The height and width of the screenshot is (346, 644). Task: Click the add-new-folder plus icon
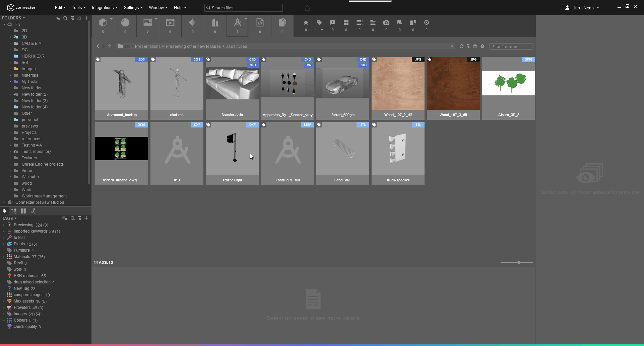86,18
